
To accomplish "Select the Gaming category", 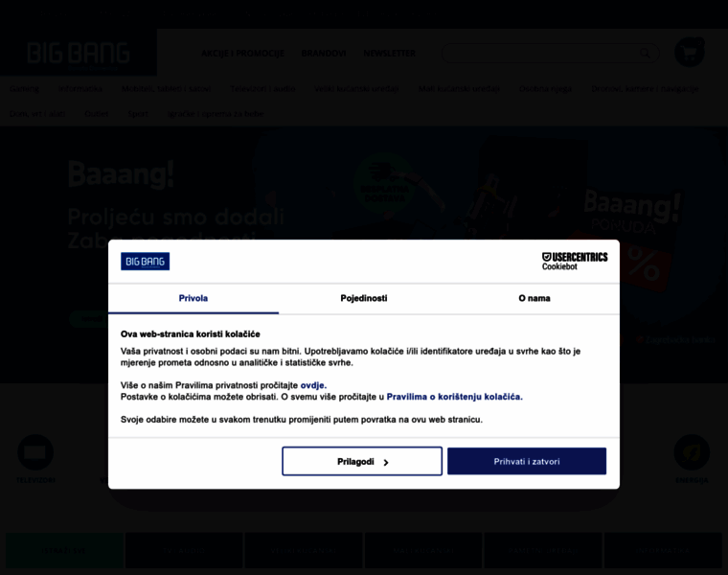I will point(24,89).
